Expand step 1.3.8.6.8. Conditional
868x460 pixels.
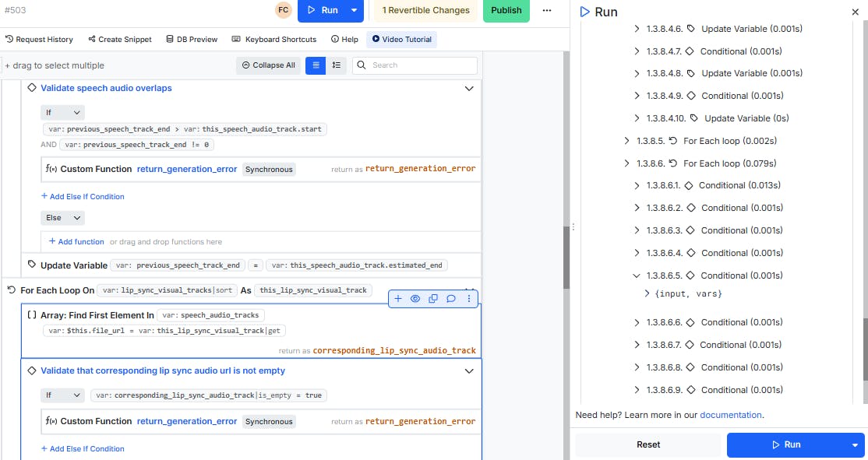[x=637, y=367]
